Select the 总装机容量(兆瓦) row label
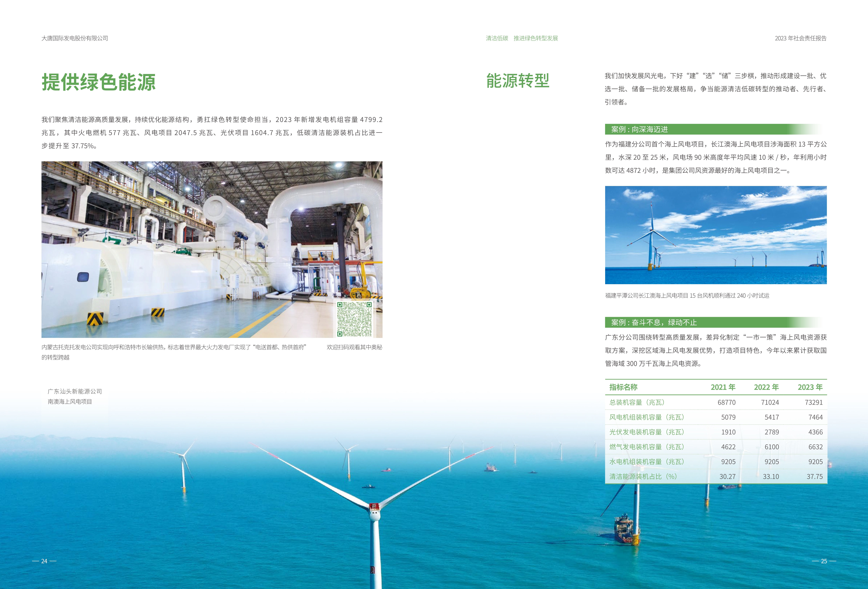The image size is (868, 589). point(637,402)
